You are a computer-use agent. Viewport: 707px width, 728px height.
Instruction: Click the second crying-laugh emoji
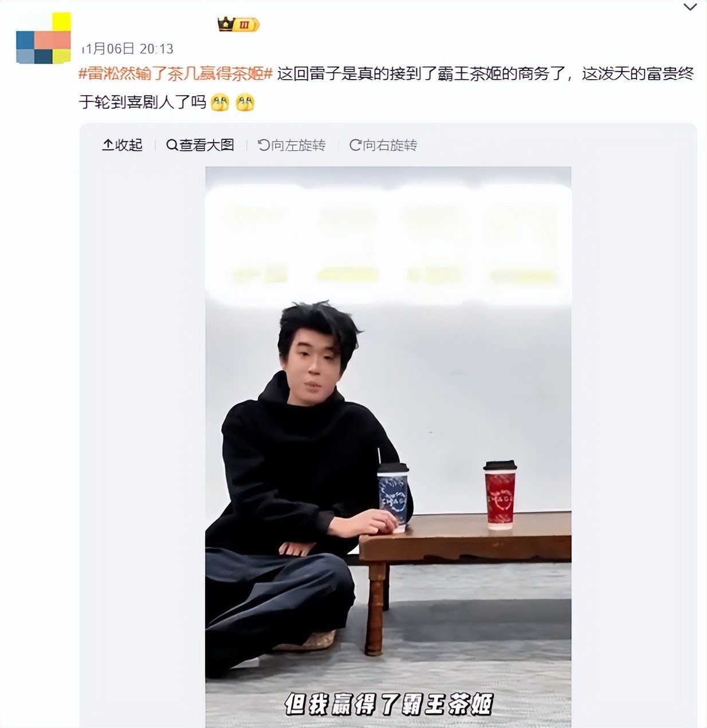(x=245, y=103)
